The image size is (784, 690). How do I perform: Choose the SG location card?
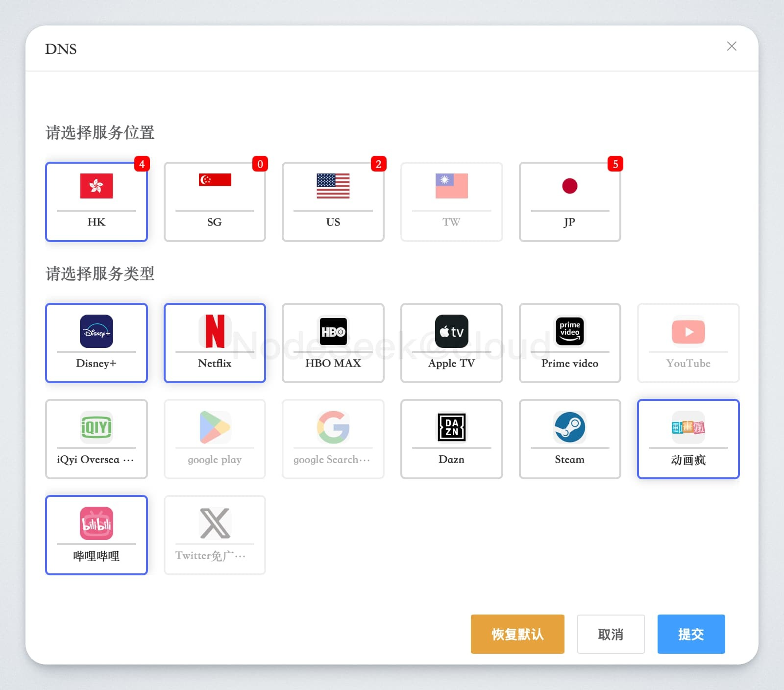point(215,201)
